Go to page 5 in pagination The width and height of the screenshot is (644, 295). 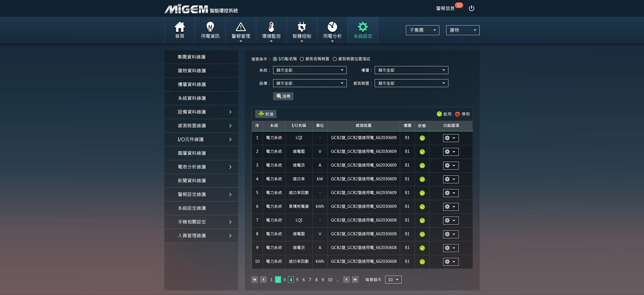[x=297, y=280]
